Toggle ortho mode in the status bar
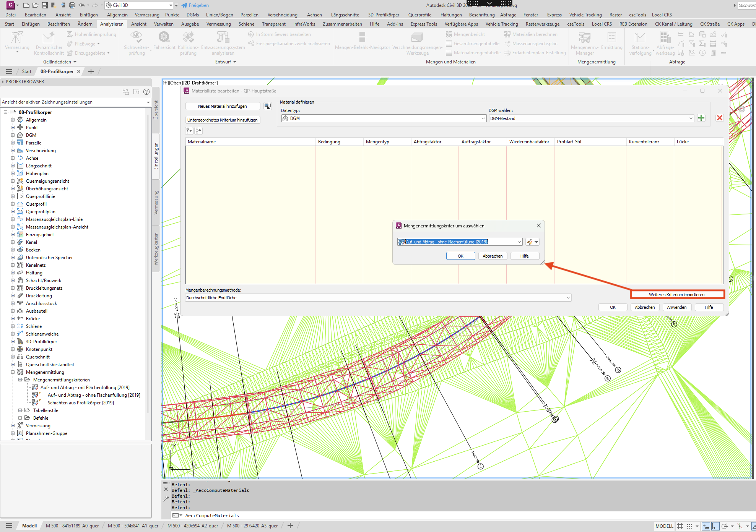Screen dimensions: 756x532 tap(715, 526)
